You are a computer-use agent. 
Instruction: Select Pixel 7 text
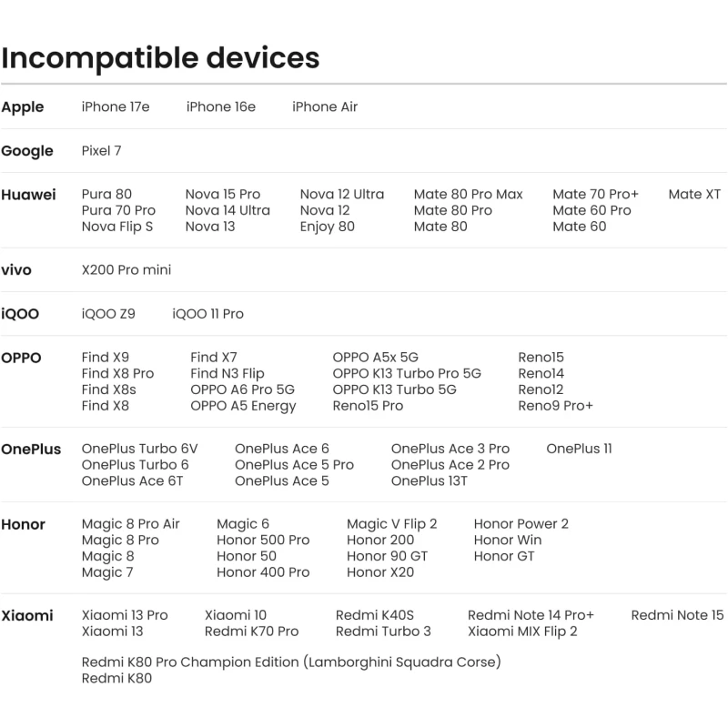101,151
